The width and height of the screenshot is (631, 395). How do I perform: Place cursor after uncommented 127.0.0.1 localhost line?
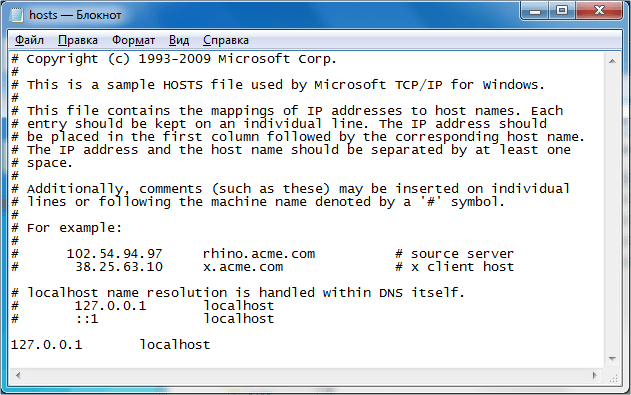coord(211,345)
